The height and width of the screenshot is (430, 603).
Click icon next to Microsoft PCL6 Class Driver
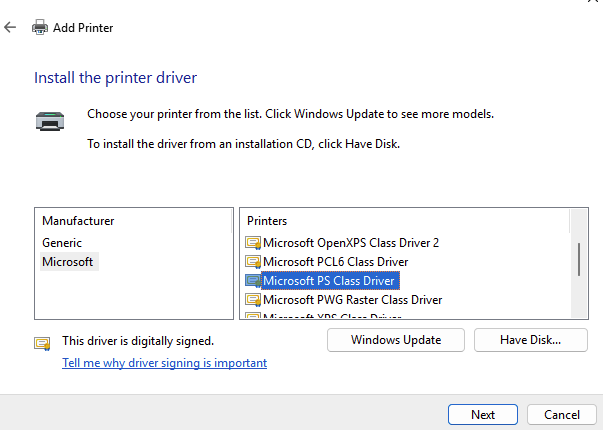252,261
